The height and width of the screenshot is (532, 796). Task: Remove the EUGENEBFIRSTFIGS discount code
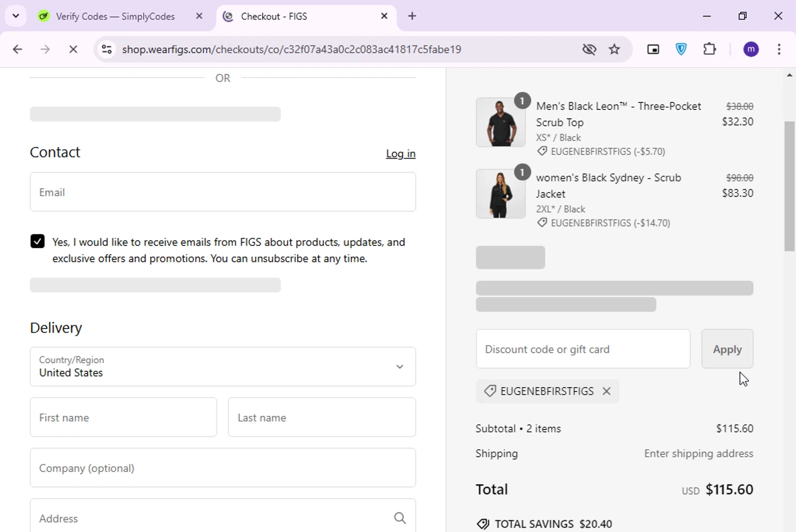[x=607, y=391]
